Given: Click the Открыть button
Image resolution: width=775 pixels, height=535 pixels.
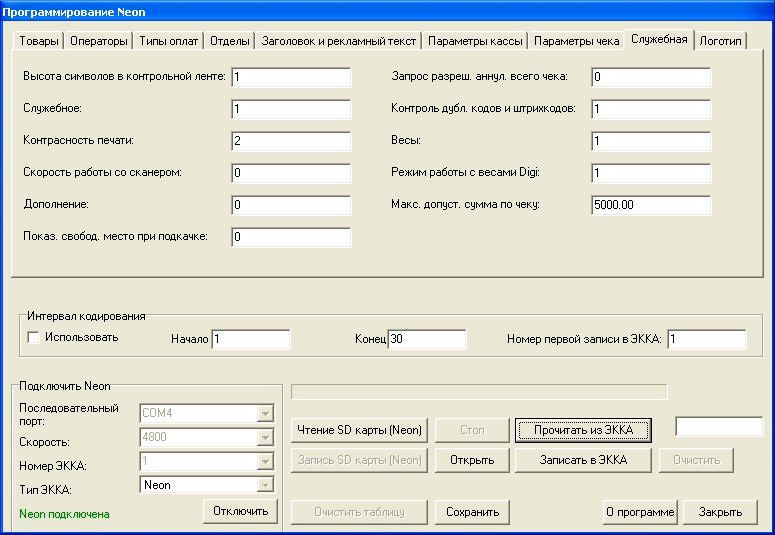Looking at the screenshot, I should (x=472, y=460).
